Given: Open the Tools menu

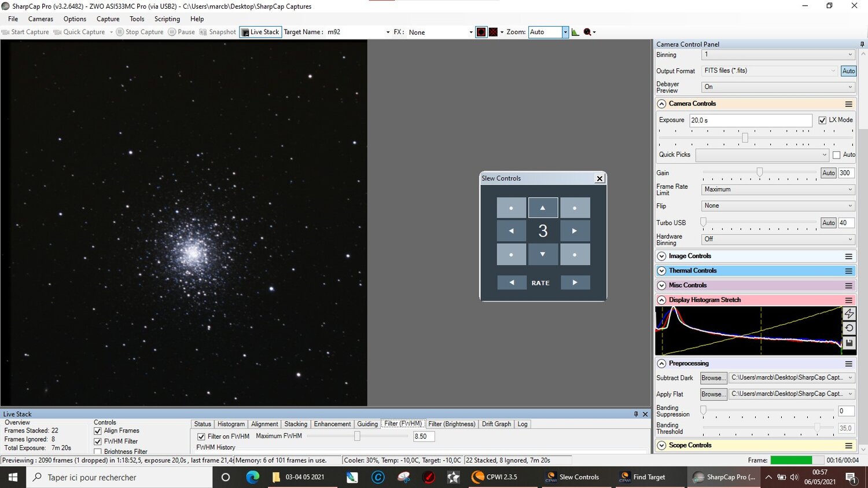Looking at the screenshot, I should click(137, 19).
